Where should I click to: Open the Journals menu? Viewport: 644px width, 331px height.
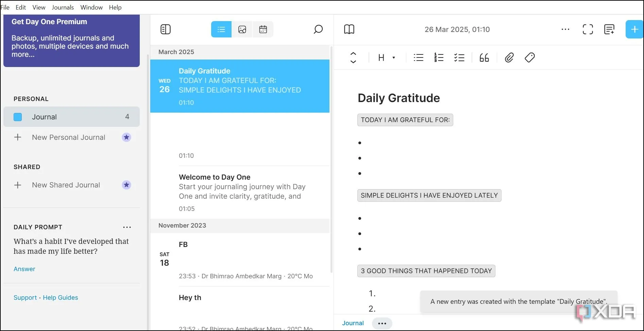tap(63, 7)
